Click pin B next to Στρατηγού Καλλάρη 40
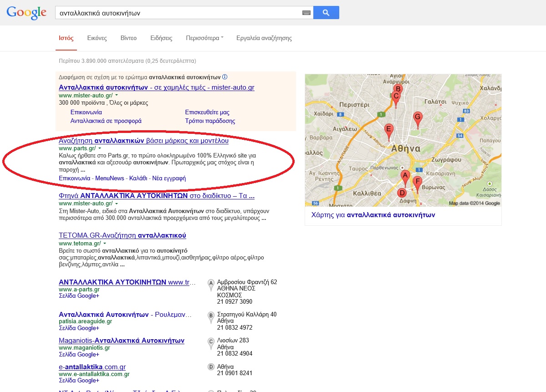The width and height of the screenshot is (546, 392). tap(211, 317)
